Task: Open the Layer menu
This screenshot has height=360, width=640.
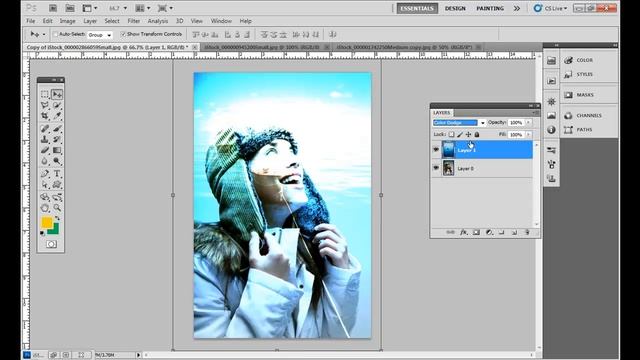Action: click(x=90, y=21)
